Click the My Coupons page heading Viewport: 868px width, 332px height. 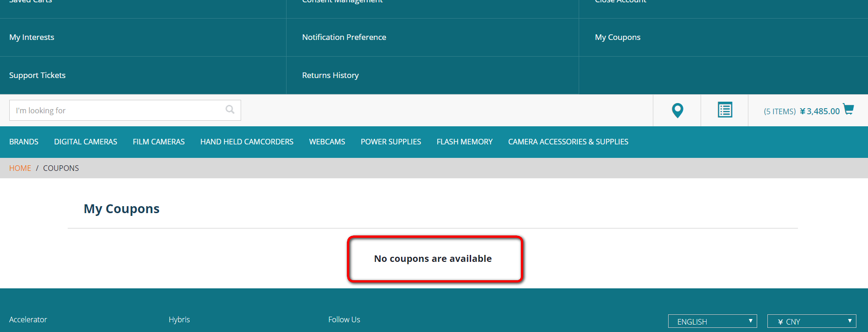click(x=121, y=209)
